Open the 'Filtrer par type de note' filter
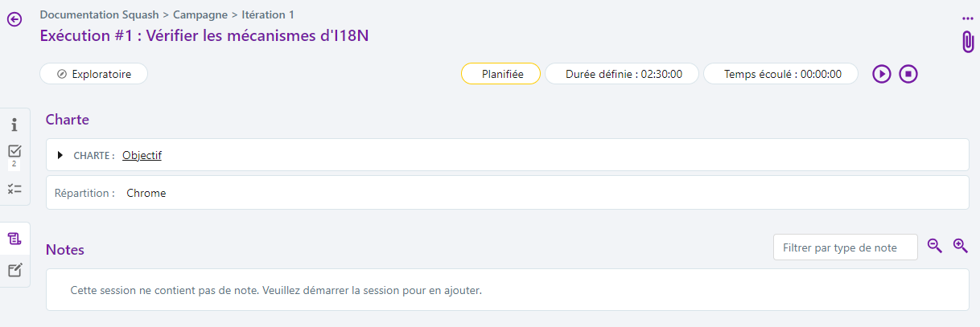Screen dimensions: 980x327 point(845,247)
